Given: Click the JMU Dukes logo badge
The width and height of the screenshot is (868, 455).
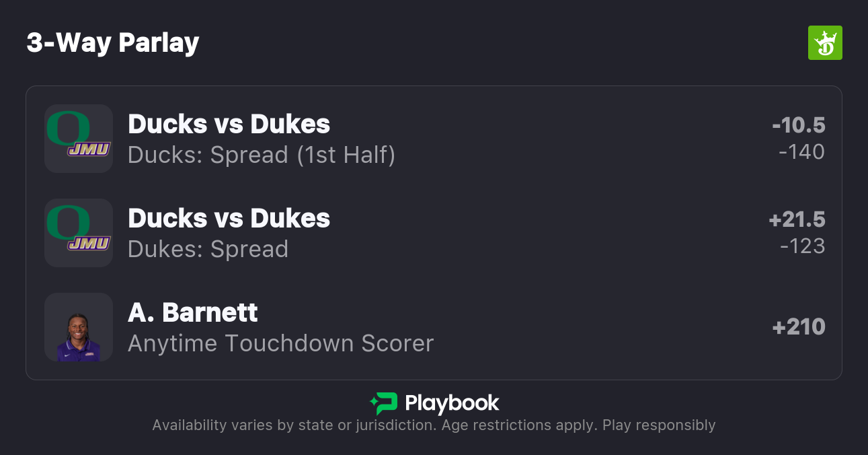Looking at the screenshot, I should coord(88,149).
